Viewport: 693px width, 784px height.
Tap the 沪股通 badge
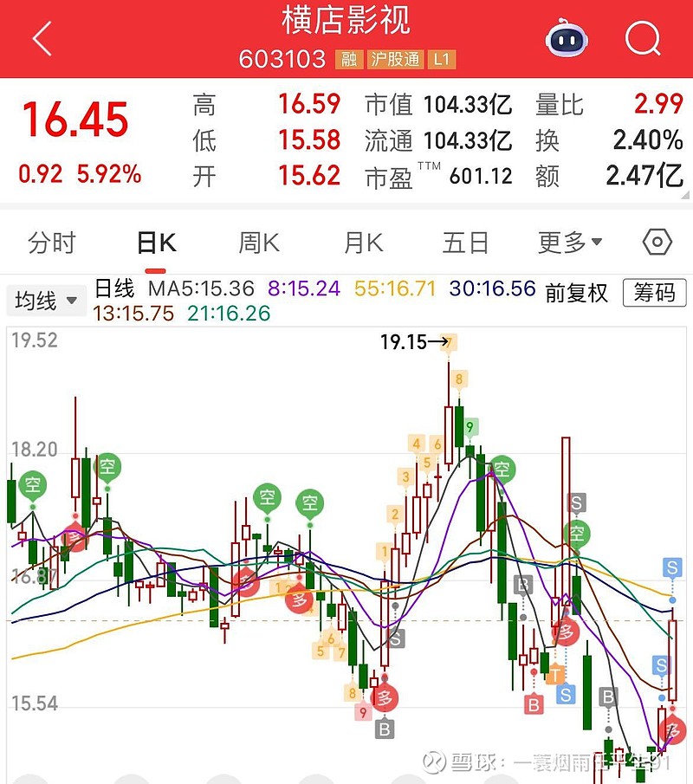pos(396,60)
